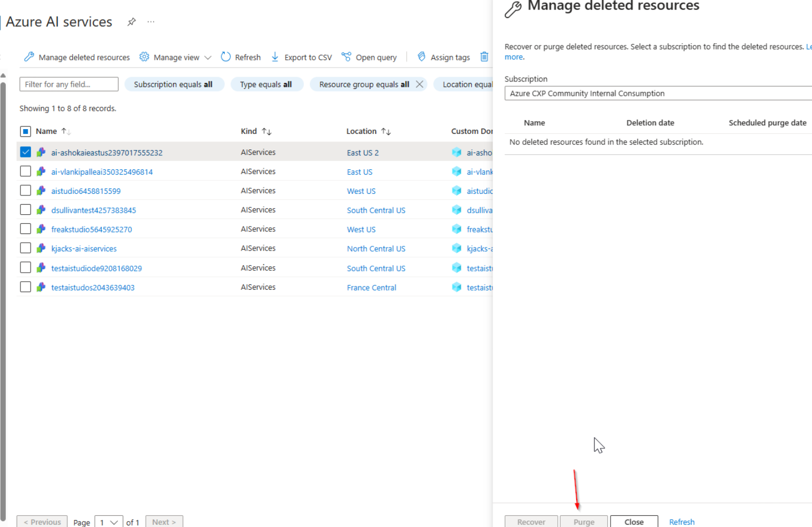Click the Purge button

coord(584,522)
